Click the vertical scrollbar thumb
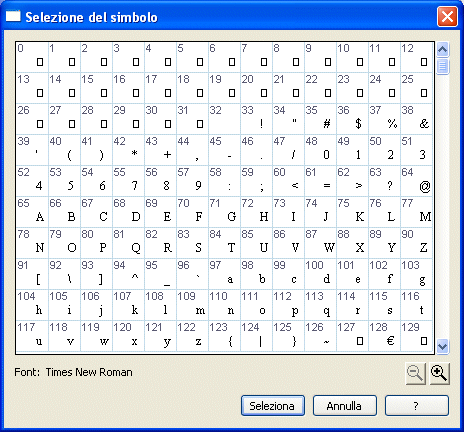Image resolution: width=464 pixels, height=432 pixels. pyautogui.click(x=442, y=66)
